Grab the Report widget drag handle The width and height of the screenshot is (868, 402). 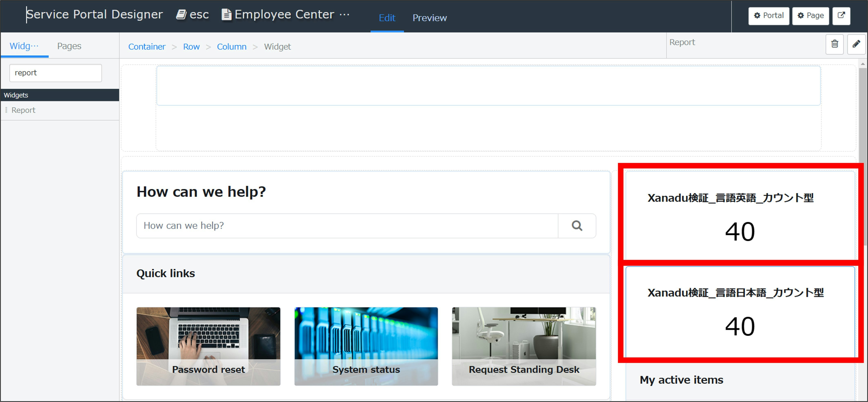click(6, 110)
